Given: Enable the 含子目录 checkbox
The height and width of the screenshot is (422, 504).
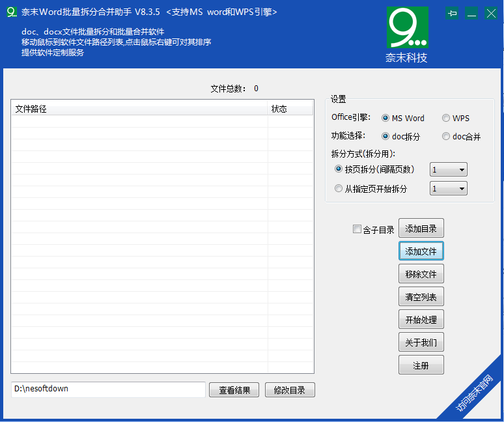Looking at the screenshot, I should [x=357, y=229].
